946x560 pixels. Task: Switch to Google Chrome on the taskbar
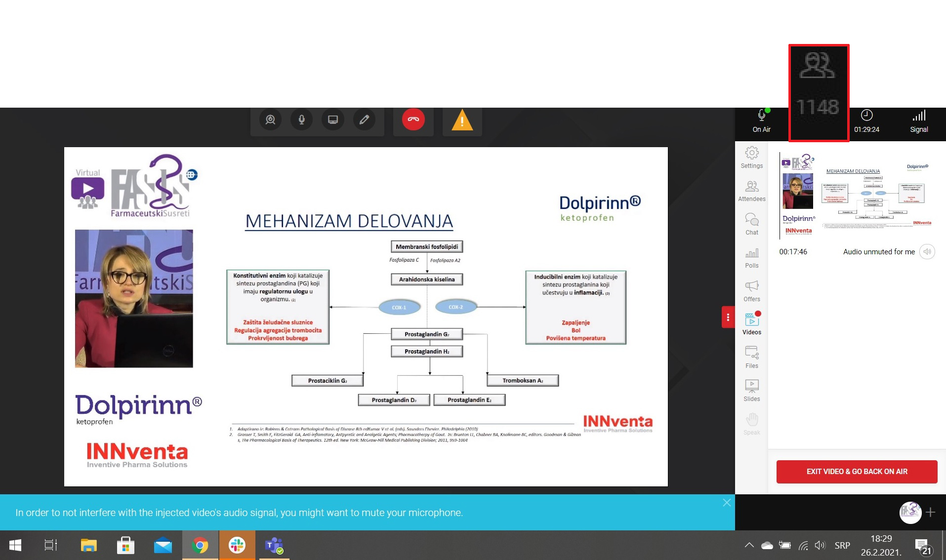[x=200, y=545]
